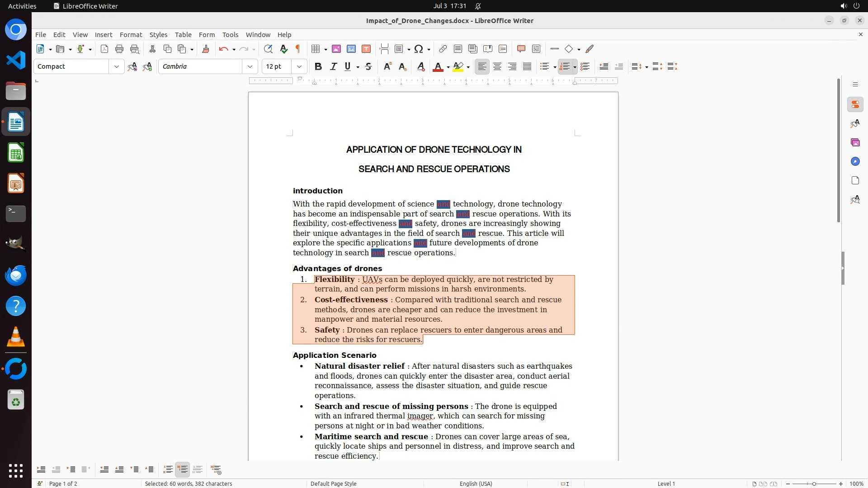Open Find and Replace icon

tap(268, 49)
